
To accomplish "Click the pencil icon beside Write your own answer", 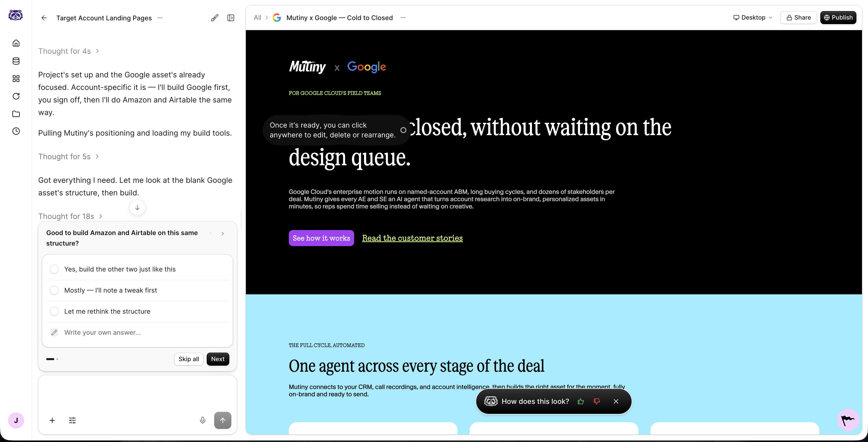I will tap(54, 333).
